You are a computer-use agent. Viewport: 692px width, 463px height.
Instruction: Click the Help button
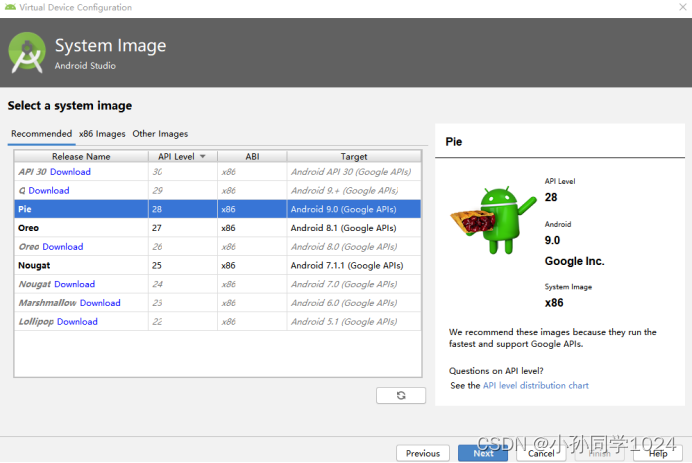pyautogui.click(x=658, y=453)
